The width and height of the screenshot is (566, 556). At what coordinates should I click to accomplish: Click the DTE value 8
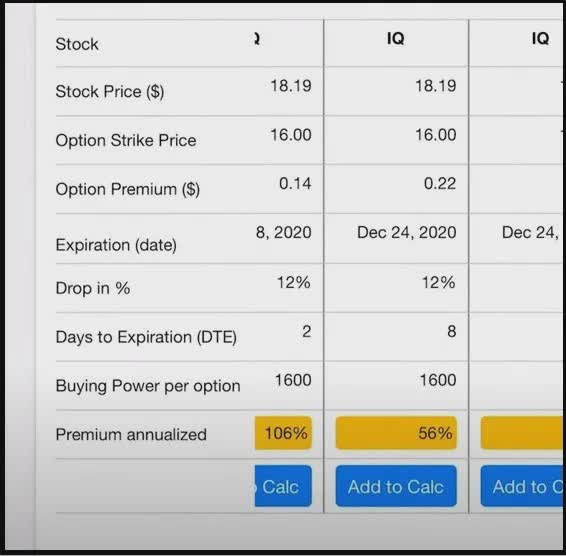(452, 331)
